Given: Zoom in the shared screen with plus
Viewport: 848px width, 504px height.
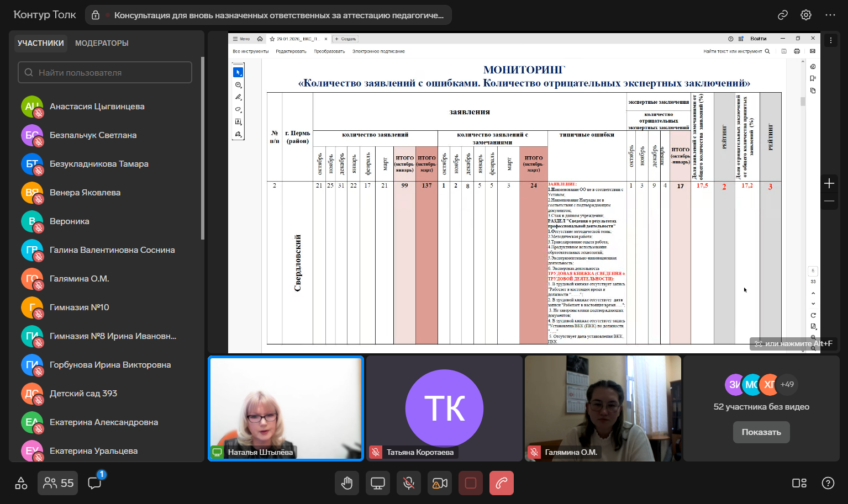Looking at the screenshot, I should click(x=829, y=183).
